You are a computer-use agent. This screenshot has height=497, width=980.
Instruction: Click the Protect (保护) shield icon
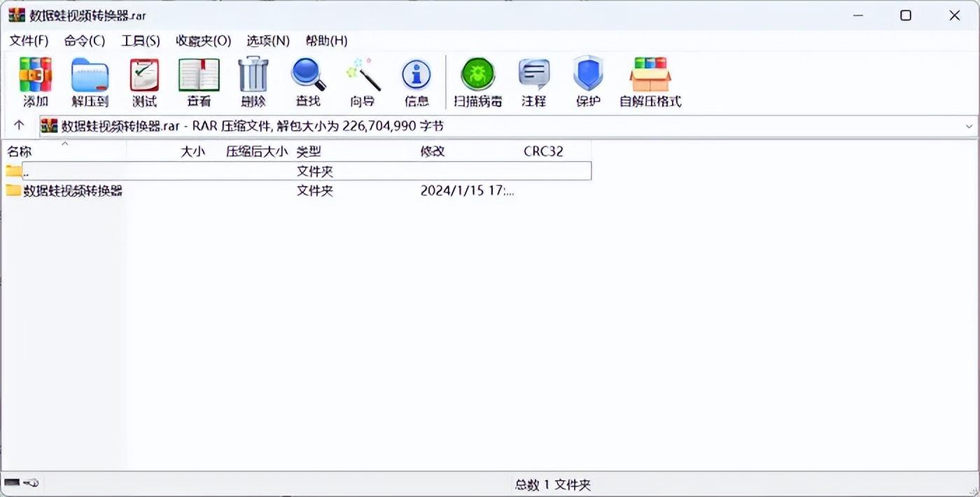[x=588, y=83]
